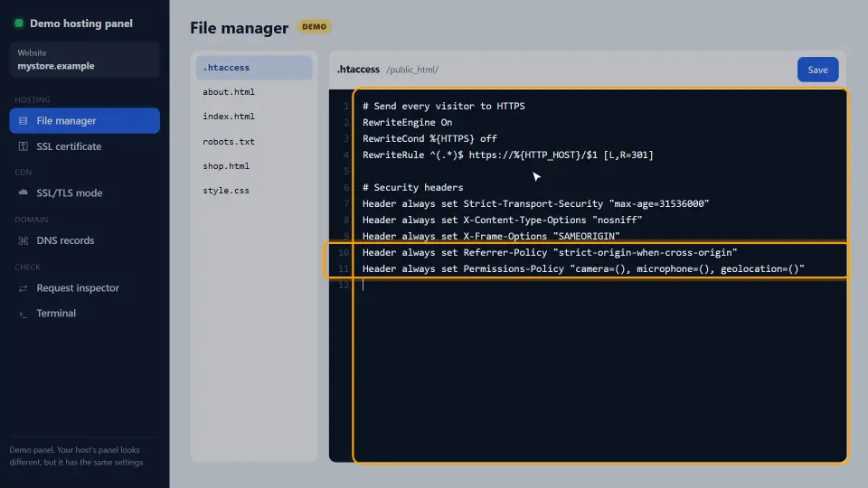
Task: Click the Request inspector arrows icon
Action: coord(23,288)
